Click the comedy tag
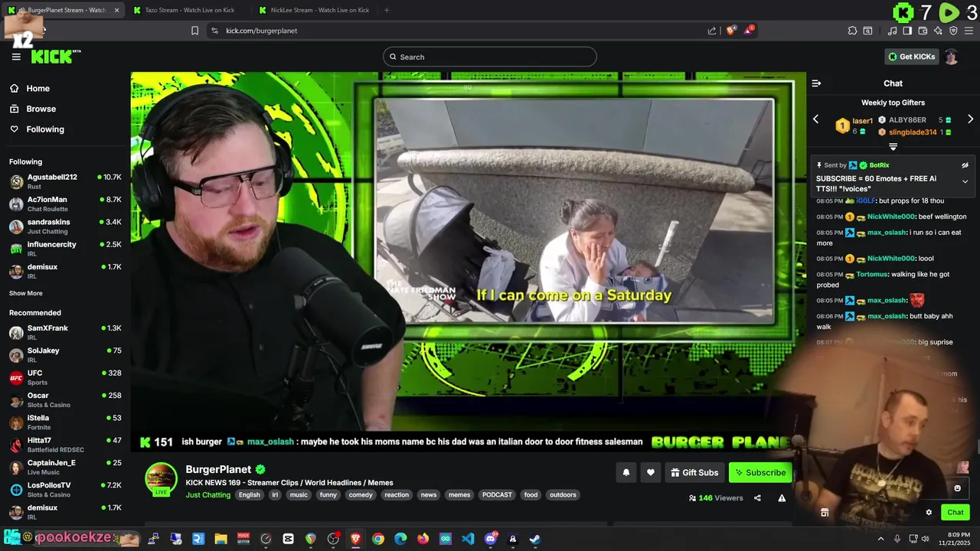The width and height of the screenshot is (980, 551). point(361,495)
